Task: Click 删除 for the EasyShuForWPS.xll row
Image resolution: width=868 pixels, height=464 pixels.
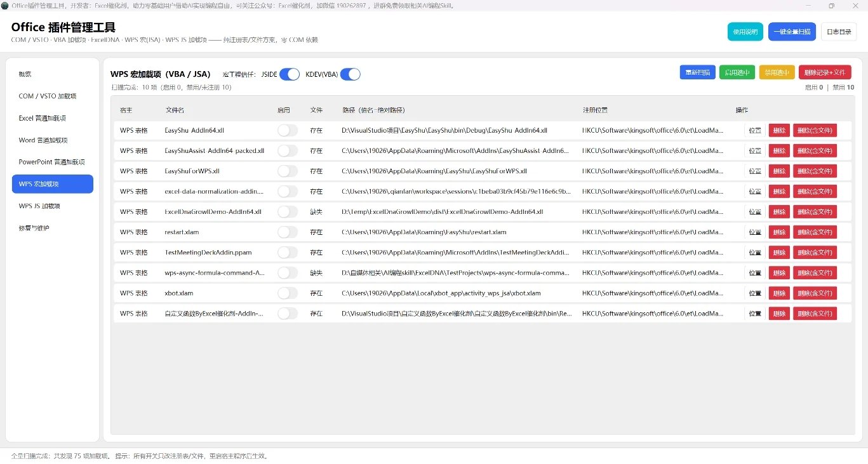Action: [x=779, y=171]
